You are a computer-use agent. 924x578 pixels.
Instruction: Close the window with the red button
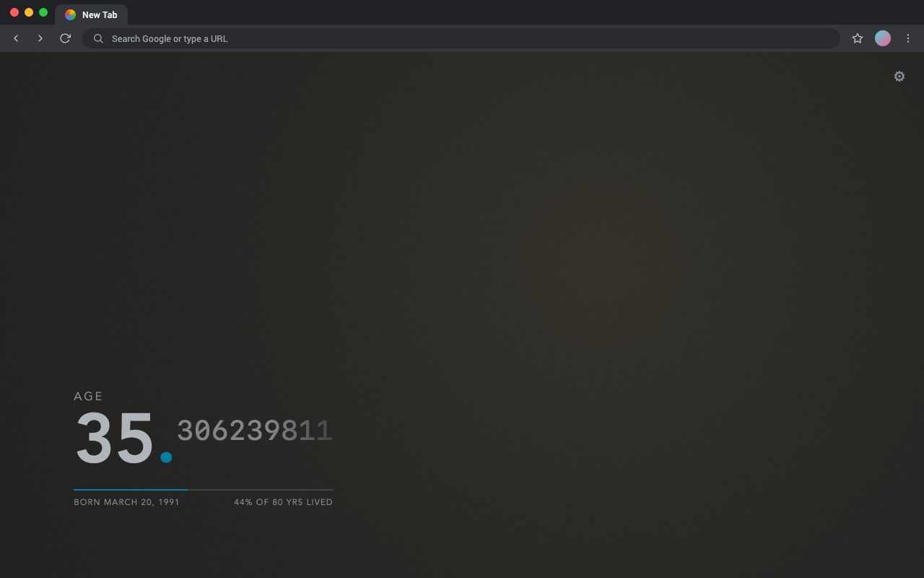[x=14, y=12]
